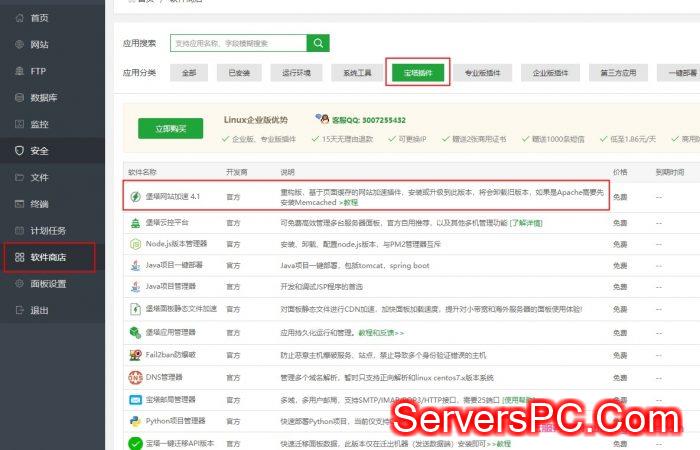This screenshot has height=450, width=700.
Task: Focus the 应用搜索 search input field
Action: coord(238,43)
